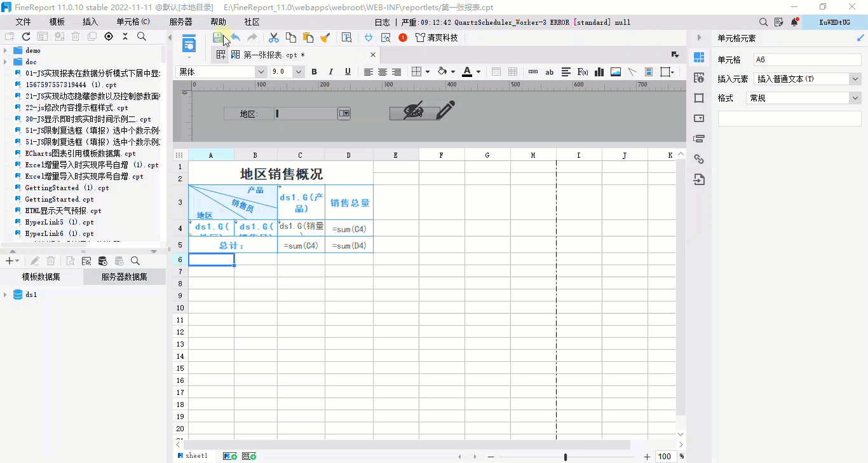Click the add report sheet icon next to sheet1
The width and height of the screenshot is (868, 463).
[229, 456]
